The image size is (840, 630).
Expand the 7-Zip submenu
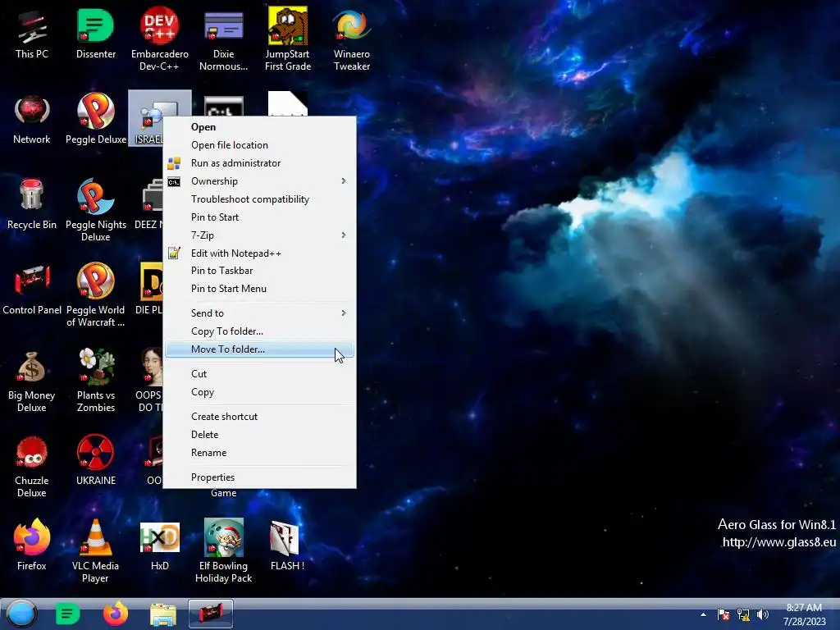(259, 235)
